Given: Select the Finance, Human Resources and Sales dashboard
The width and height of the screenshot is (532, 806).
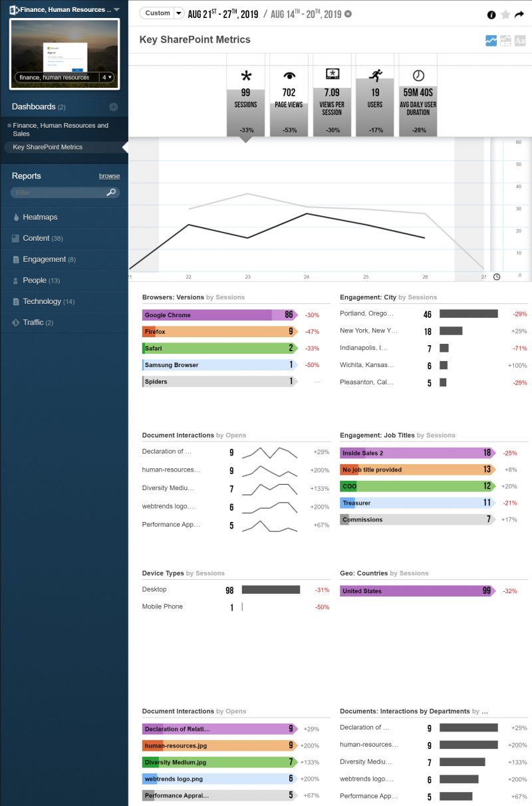Looking at the screenshot, I should tap(60, 129).
